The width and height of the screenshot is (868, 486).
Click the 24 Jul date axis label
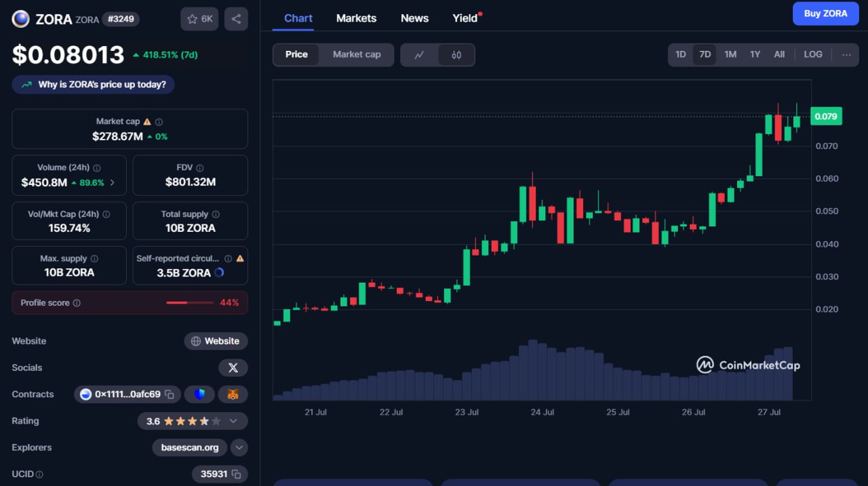coord(542,412)
